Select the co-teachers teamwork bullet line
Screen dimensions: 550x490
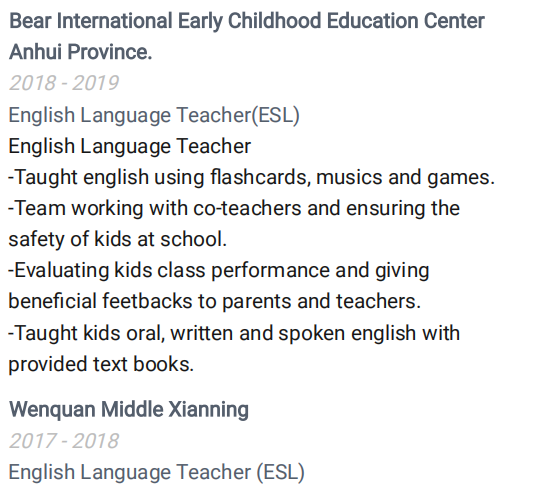click(x=234, y=208)
